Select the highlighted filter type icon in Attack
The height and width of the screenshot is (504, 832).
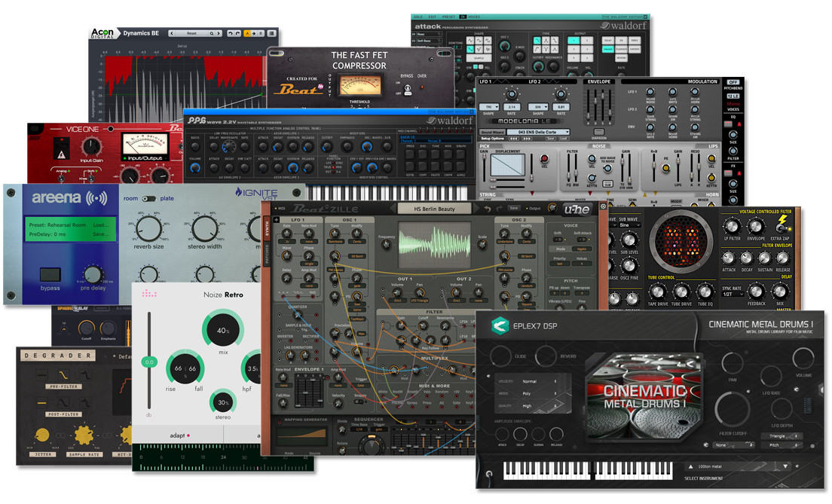click(537, 41)
